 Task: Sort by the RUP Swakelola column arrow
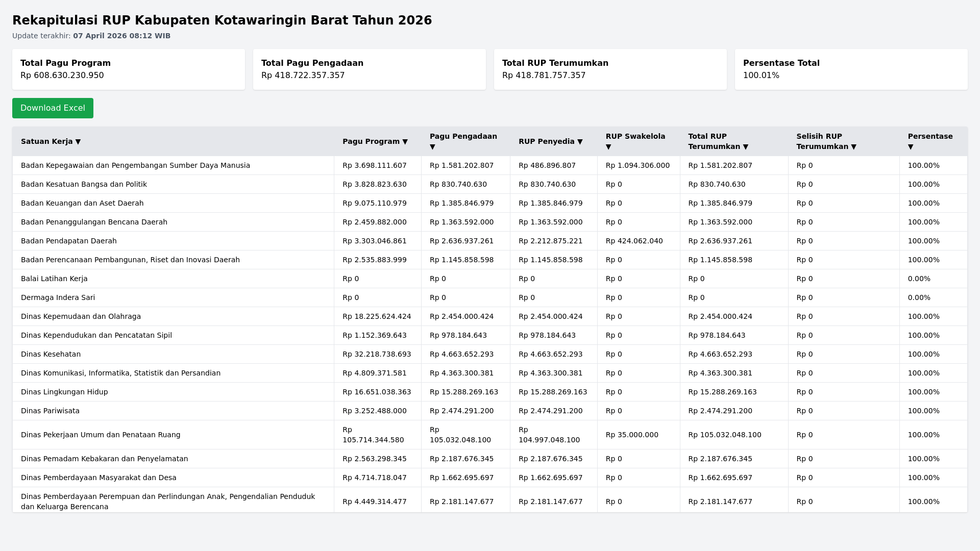click(x=608, y=147)
